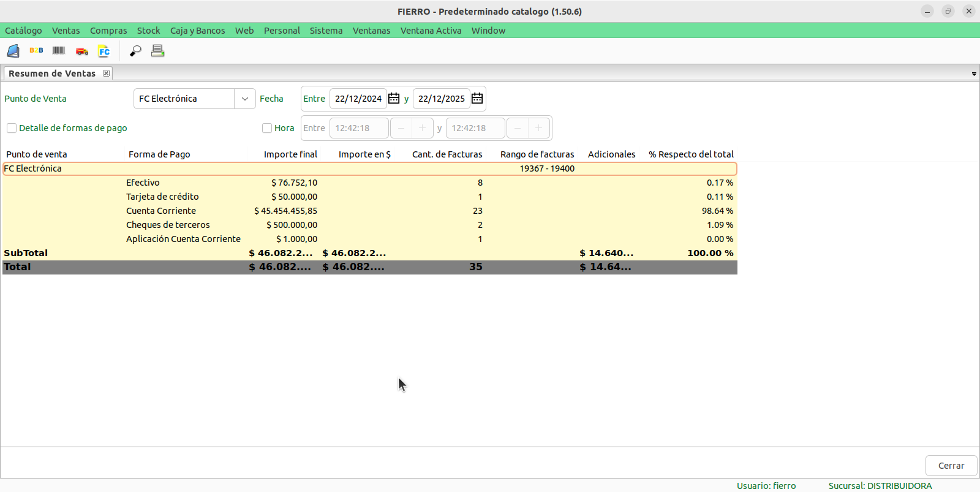The image size is (980, 492).
Task: Click the magnifying glass search icon
Action: [x=135, y=51]
